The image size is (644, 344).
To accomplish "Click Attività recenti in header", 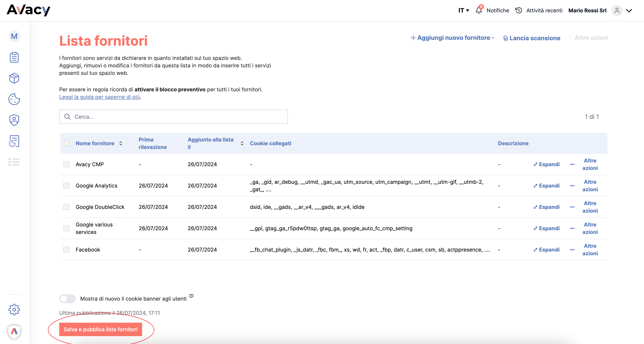I will point(544,10).
